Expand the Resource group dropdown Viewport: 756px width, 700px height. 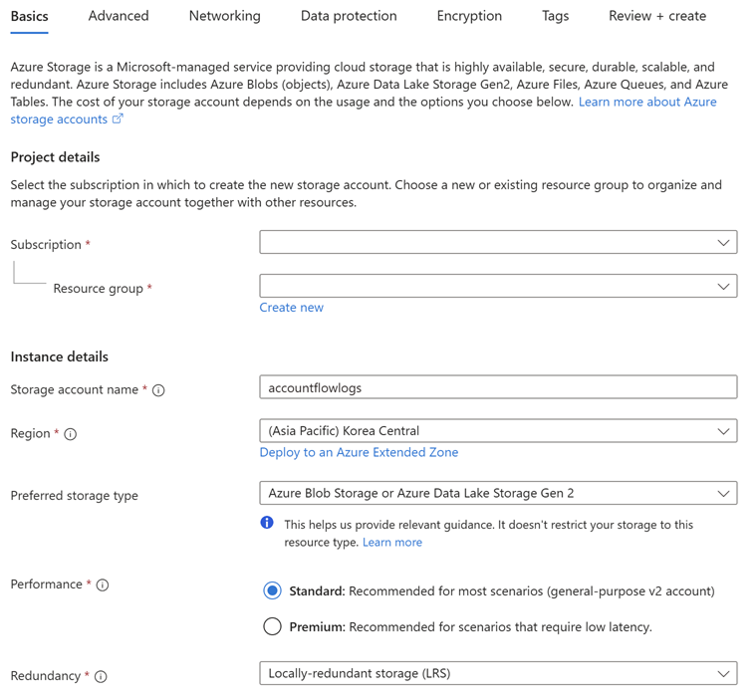click(498, 286)
